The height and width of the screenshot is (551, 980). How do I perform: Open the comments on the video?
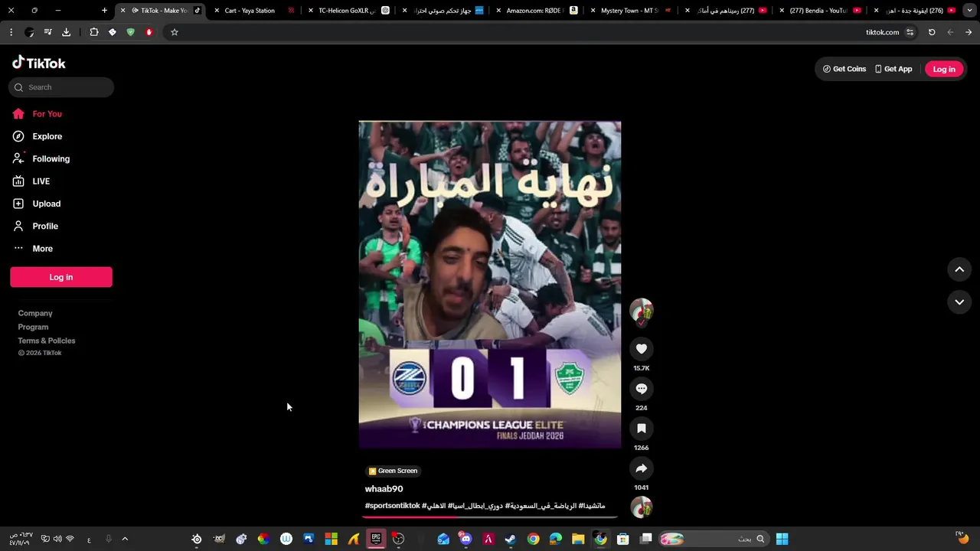click(x=642, y=389)
